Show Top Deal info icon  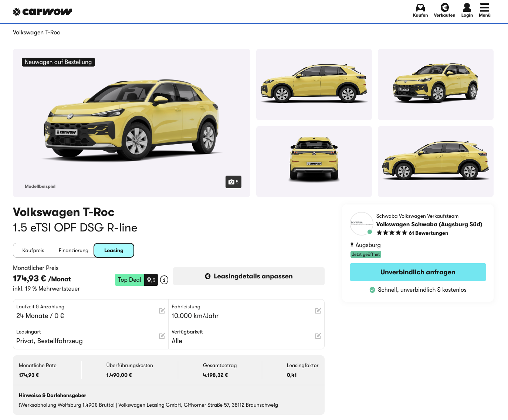click(164, 280)
